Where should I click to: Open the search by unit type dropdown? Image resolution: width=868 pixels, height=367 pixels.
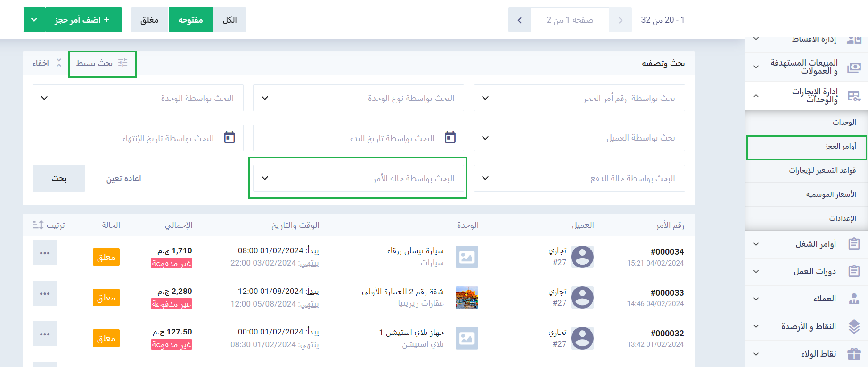point(358,98)
